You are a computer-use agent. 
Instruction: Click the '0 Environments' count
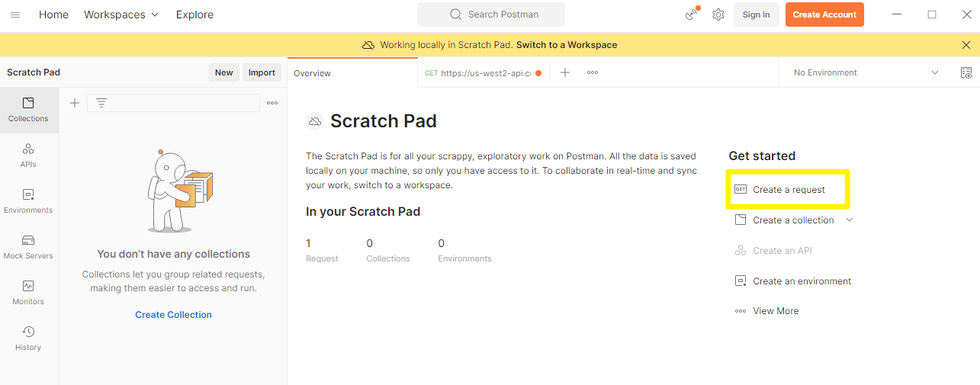coord(464,250)
